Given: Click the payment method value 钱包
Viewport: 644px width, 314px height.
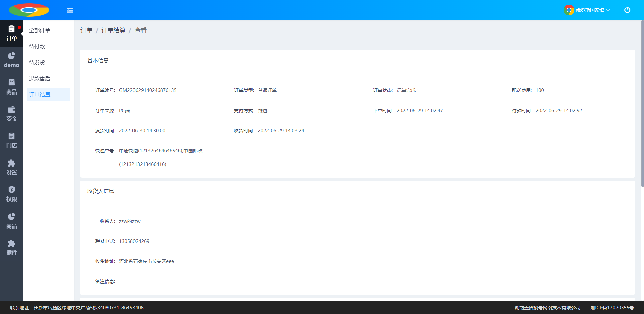Looking at the screenshot, I should pyautogui.click(x=263, y=111).
